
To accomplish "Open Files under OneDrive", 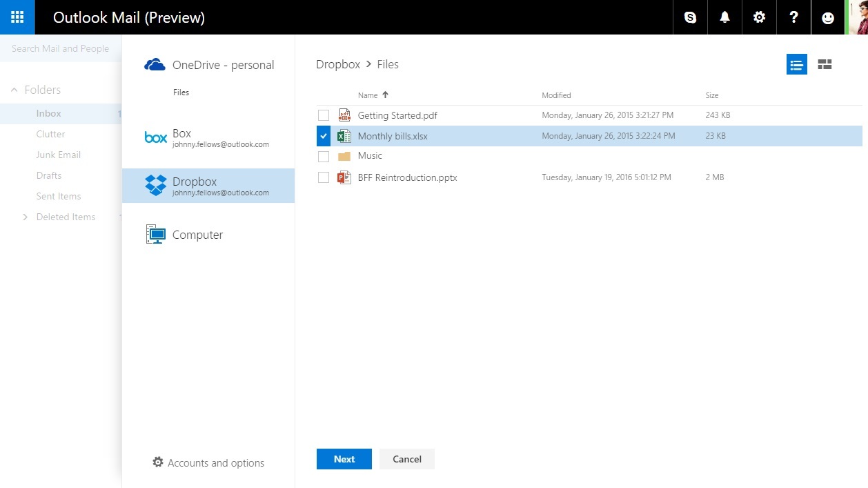I will click(181, 92).
